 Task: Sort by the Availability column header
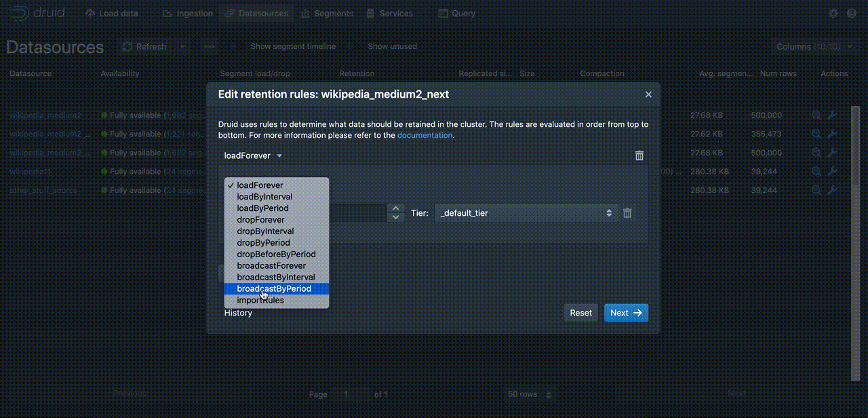tap(120, 73)
